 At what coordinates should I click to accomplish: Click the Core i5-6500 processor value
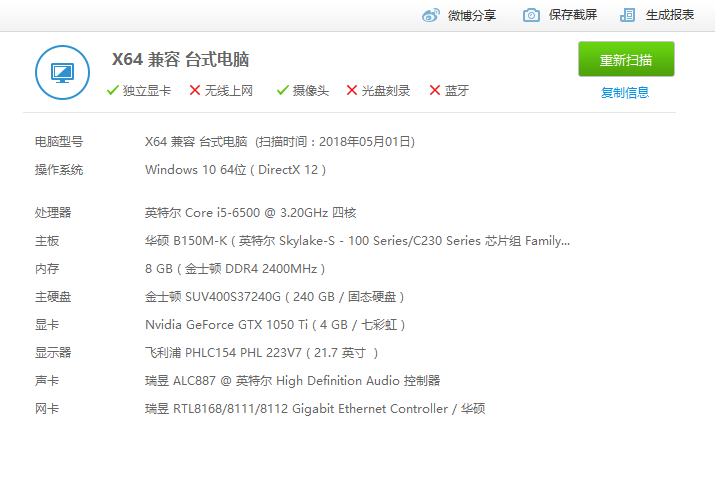pyautogui.click(x=251, y=212)
